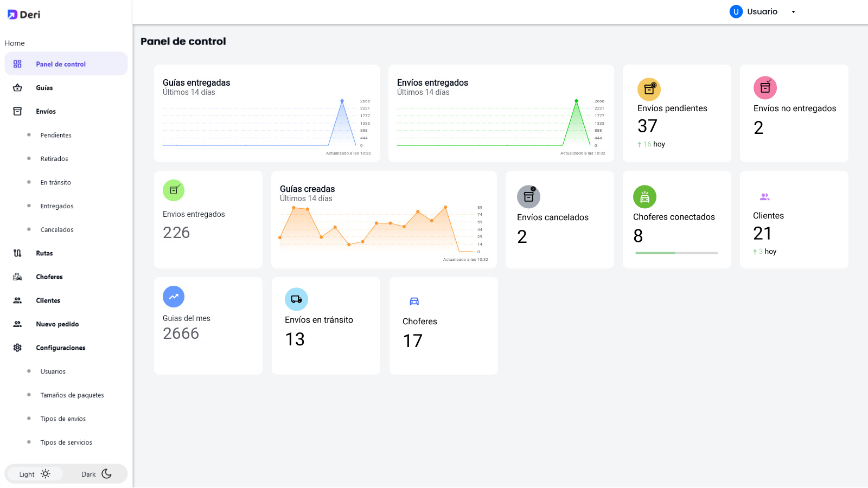Viewport: 868px width, 488px height.
Task: Click the pink Envíos no entregados icon
Action: [765, 88]
